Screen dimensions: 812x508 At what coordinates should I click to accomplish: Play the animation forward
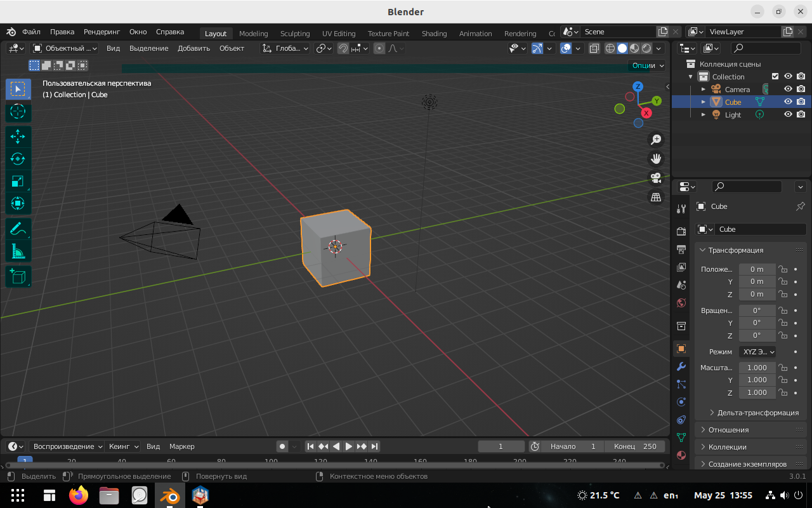349,446
